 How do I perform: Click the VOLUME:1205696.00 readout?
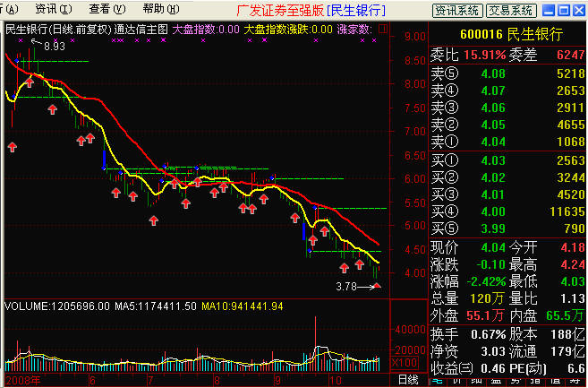tap(57, 306)
